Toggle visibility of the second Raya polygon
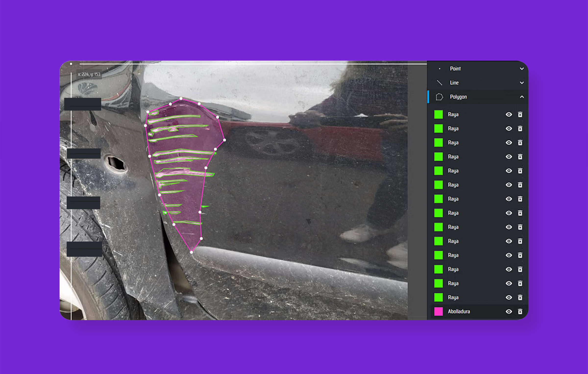The height and width of the screenshot is (374, 588). [509, 129]
